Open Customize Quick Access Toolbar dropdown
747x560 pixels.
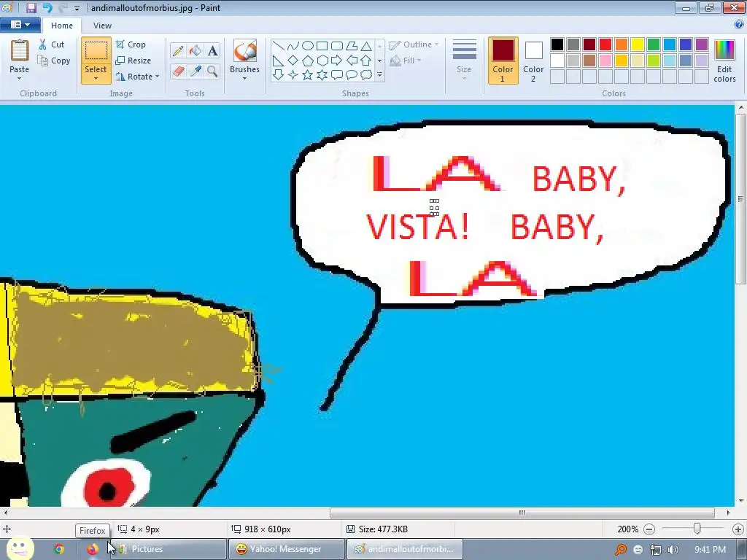[77, 8]
